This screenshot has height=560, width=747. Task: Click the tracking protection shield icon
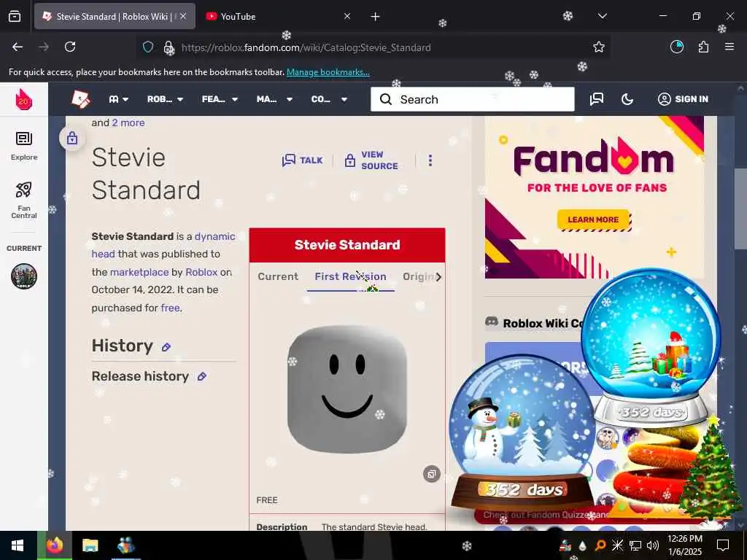click(148, 47)
